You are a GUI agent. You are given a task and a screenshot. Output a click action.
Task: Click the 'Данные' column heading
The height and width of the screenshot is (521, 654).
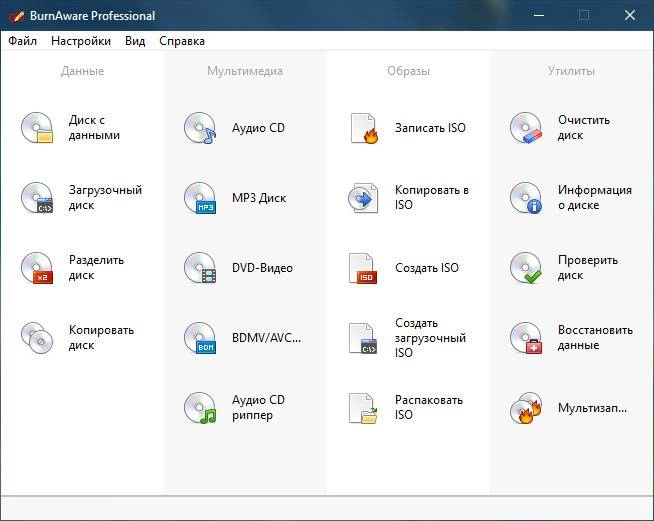(83, 71)
